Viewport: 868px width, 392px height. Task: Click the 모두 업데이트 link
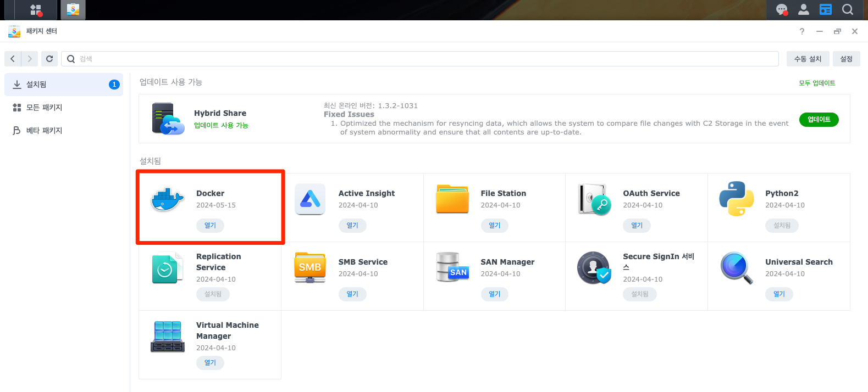click(817, 83)
